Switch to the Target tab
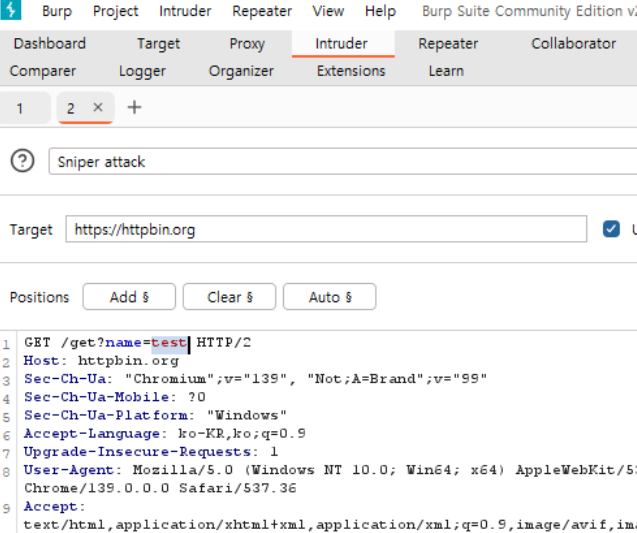 pos(158,43)
